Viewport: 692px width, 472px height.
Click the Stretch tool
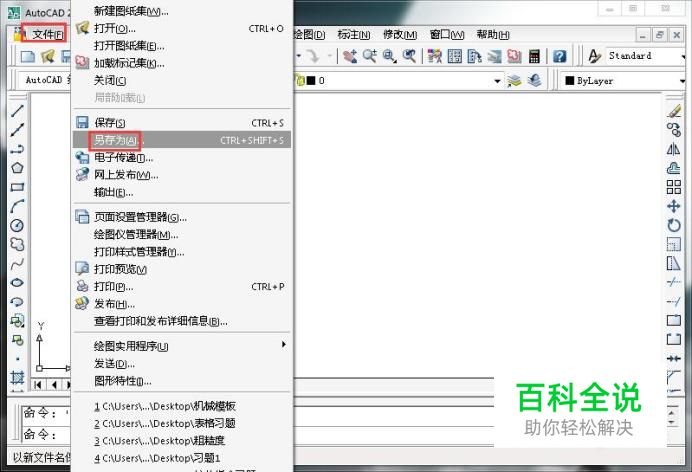point(674,263)
